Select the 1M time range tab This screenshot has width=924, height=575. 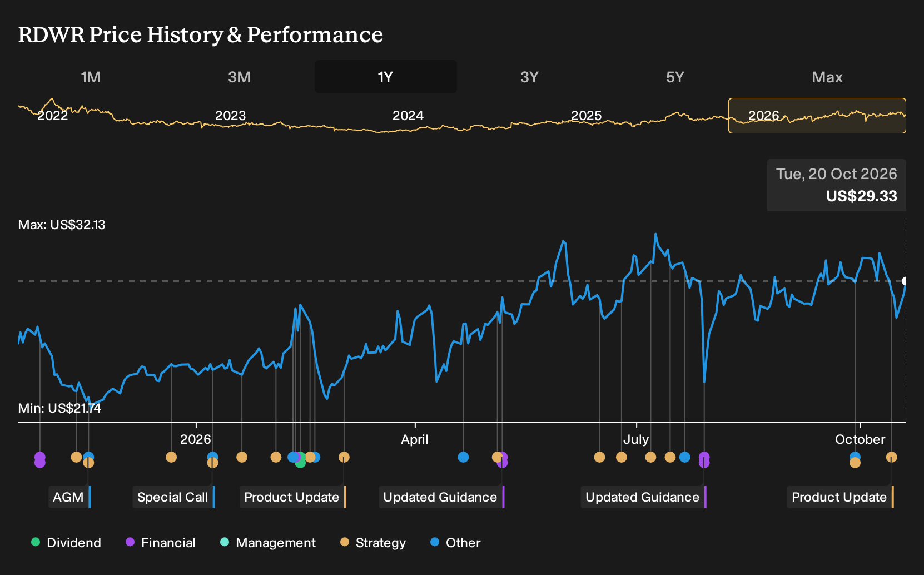pyautogui.click(x=91, y=77)
